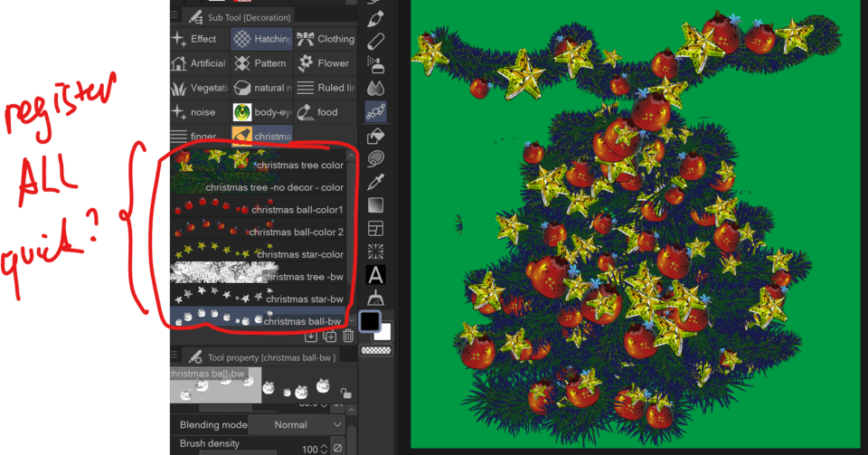The width and height of the screenshot is (868, 455).
Task: Select the Eraser tool
Action: (x=375, y=42)
